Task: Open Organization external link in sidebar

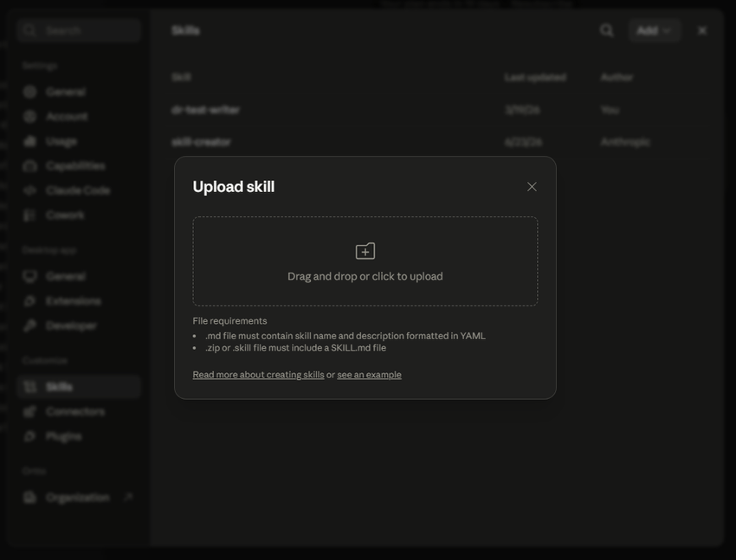Action: tap(78, 497)
